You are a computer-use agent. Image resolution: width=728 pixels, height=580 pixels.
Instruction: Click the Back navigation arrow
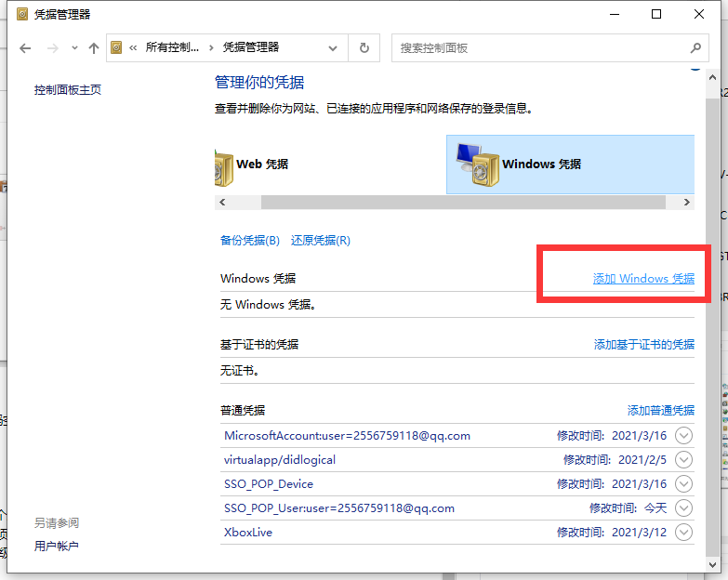25,48
